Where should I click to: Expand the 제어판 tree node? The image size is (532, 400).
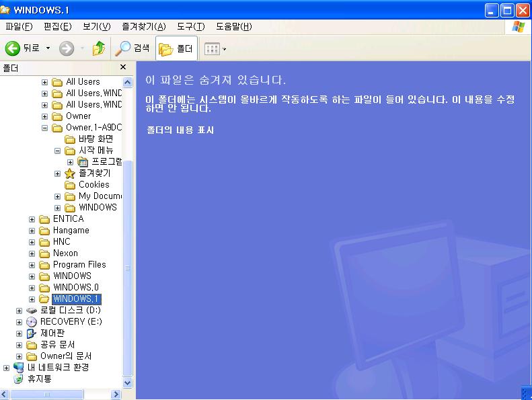coord(19,333)
